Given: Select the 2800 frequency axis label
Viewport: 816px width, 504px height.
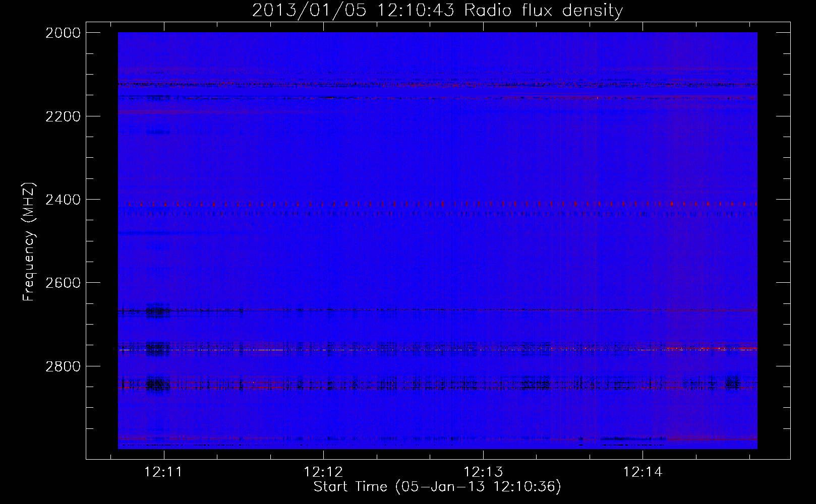Looking at the screenshot, I should click(x=63, y=366).
